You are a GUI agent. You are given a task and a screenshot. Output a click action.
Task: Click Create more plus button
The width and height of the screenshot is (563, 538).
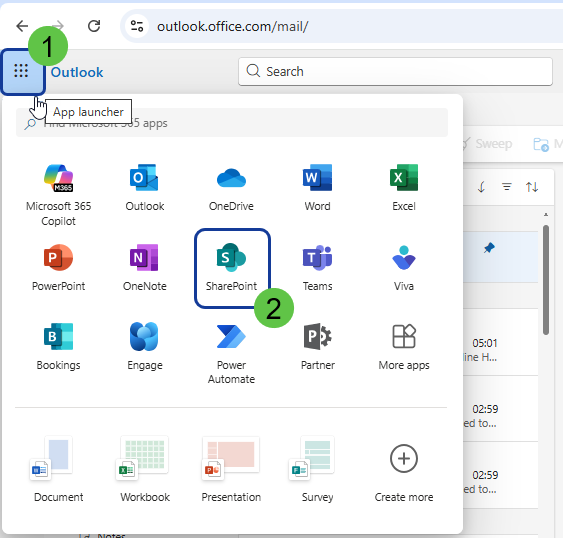click(404, 459)
